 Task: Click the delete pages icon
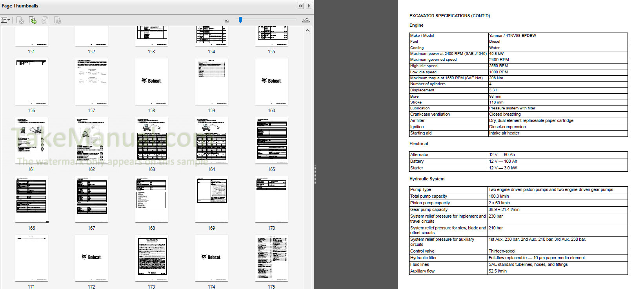pos(20,20)
